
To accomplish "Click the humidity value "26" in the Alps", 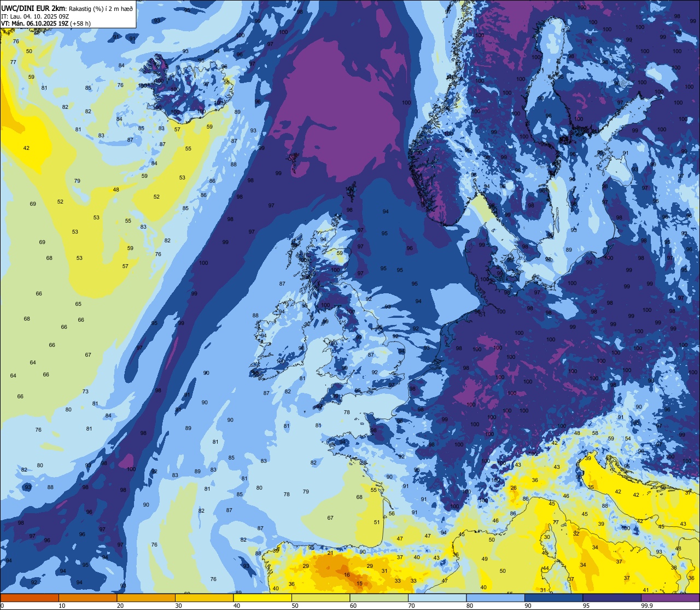I will 514,488.
